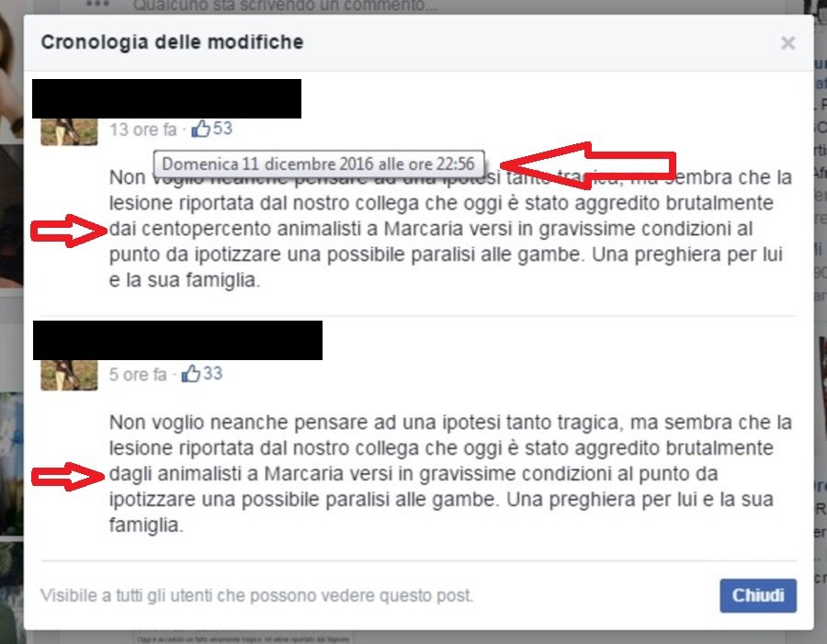
Task: Click the thumbs-up icon beside 53
Action: [x=201, y=129]
